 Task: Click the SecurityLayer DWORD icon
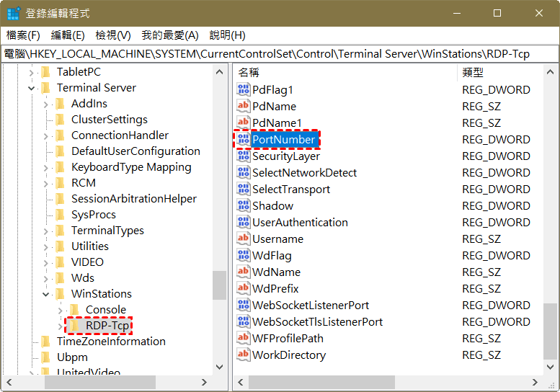click(x=243, y=156)
